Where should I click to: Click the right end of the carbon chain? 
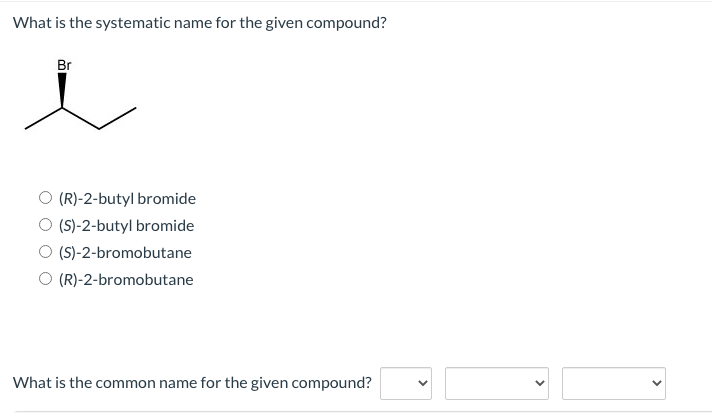pos(135,108)
